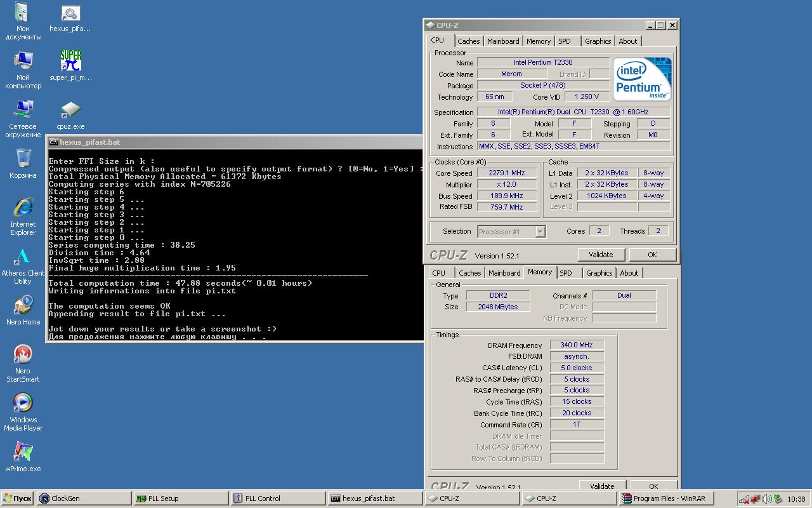Open About tab in lower CPU-Z window

click(629, 273)
